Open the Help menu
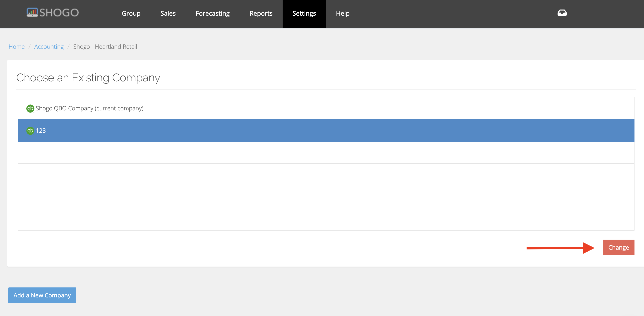This screenshot has width=644, height=316. point(343,13)
